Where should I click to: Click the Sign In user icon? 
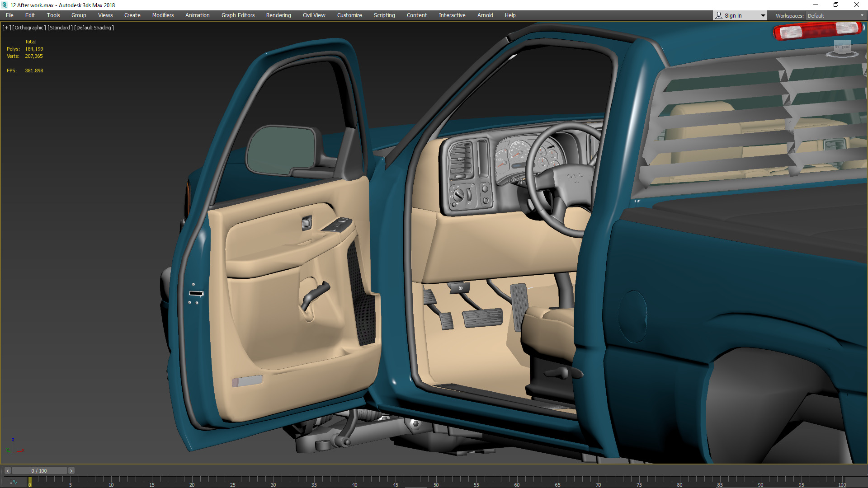(719, 15)
